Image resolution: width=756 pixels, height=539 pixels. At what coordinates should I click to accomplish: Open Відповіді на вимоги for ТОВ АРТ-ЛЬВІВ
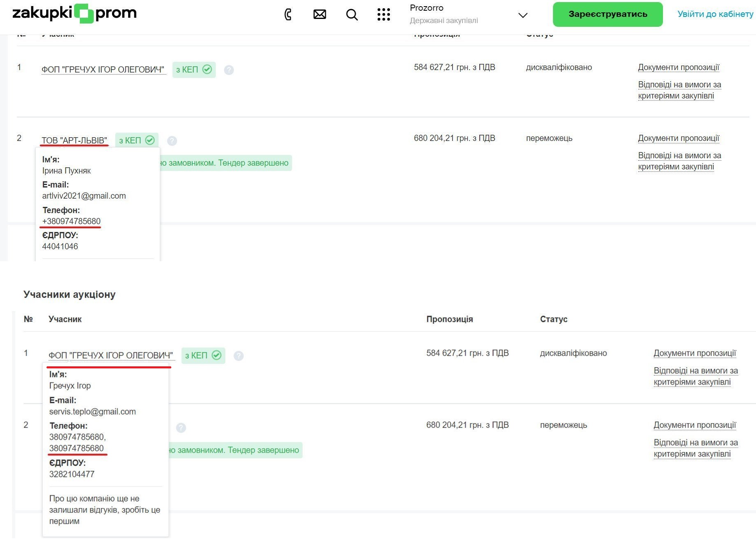[x=679, y=161]
